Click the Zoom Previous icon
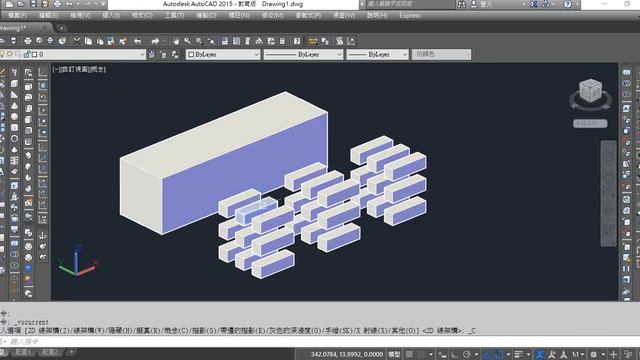The image size is (640, 360). 211,41
